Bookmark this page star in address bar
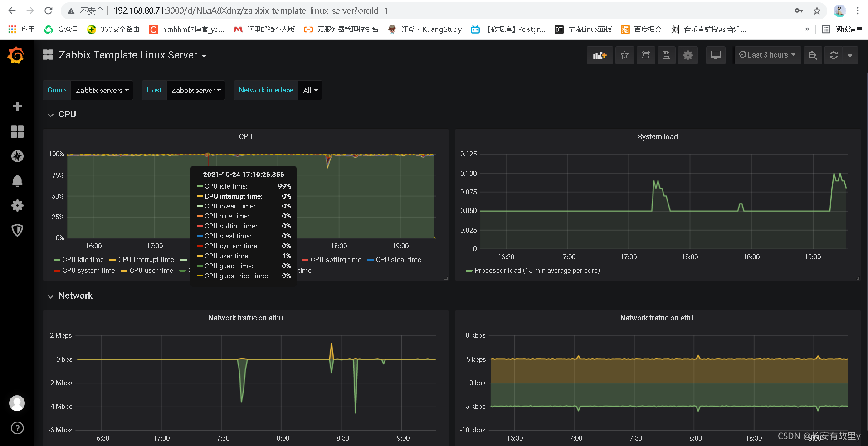This screenshot has height=446, width=868. pyautogui.click(x=817, y=10)
